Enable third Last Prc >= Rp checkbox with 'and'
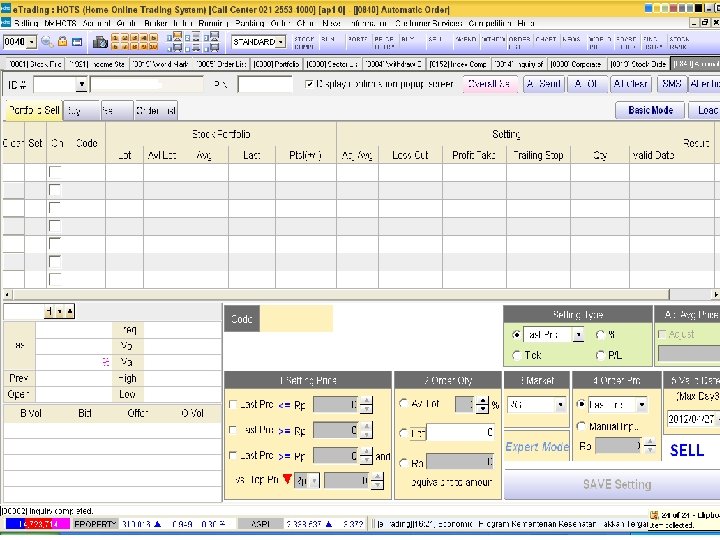720x540 pixels. click(x=233, y=455)
